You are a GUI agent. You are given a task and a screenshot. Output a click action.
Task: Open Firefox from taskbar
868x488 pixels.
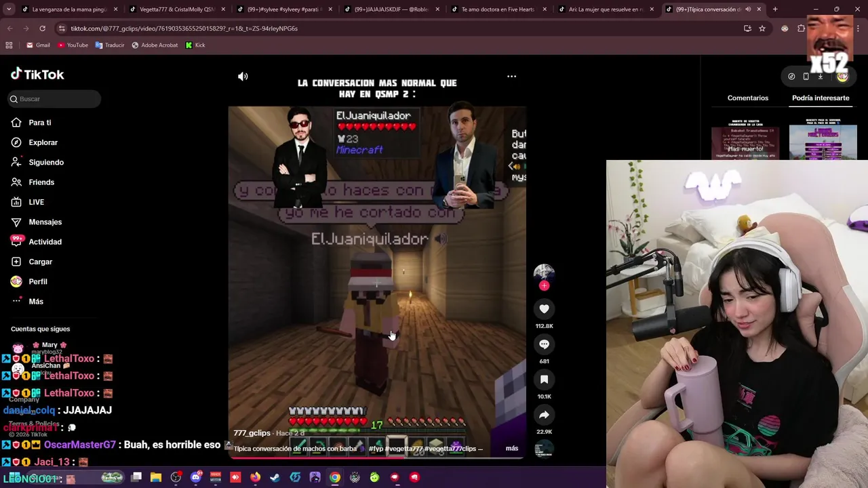click(x=255, y=477)
